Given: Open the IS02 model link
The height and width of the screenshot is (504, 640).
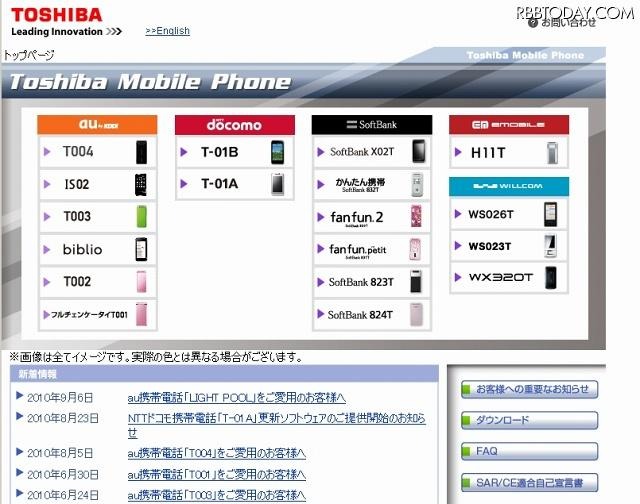Looking at the screenshot, I should 77,184.
